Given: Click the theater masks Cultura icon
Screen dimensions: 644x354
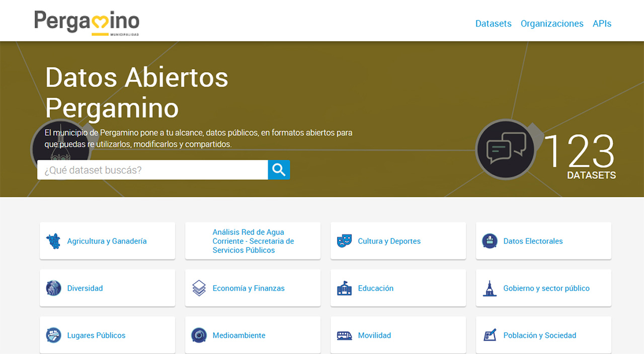Looking at the screenshot, I should (344, 241).
